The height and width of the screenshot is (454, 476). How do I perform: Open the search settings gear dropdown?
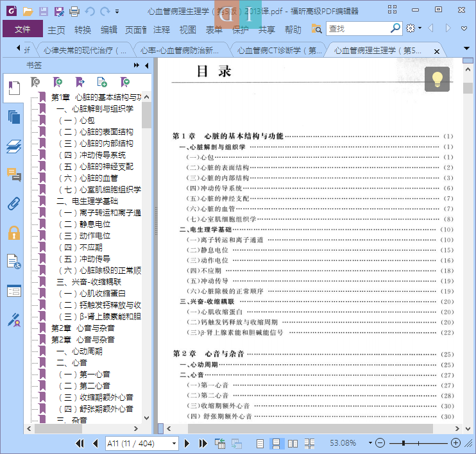(x=414, y=28)
